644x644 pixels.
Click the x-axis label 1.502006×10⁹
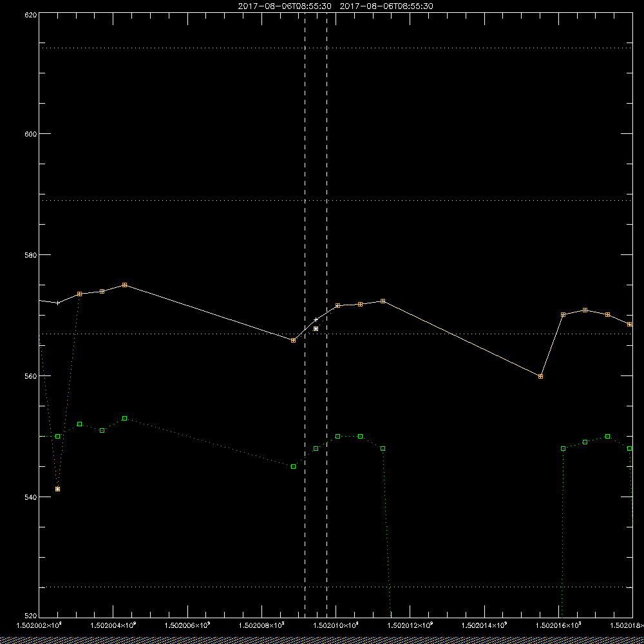click(x=187, y=625)
